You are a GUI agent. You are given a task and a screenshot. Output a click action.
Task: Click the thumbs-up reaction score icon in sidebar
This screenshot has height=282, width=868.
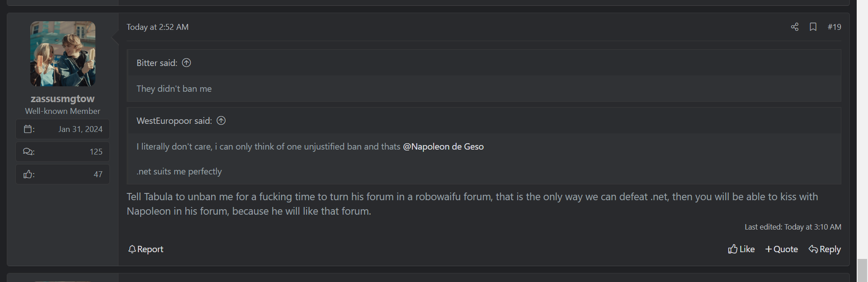(28, 174)
